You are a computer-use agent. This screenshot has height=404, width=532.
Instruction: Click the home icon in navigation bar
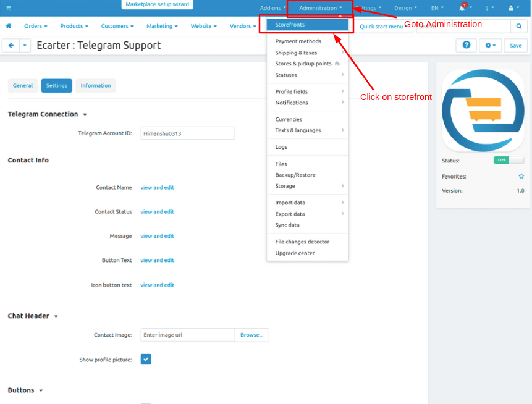tap(9, 26)
